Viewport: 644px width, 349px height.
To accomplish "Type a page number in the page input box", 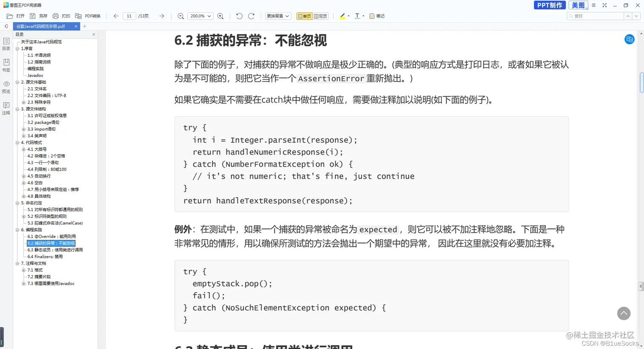I will (x=129, y=16).
